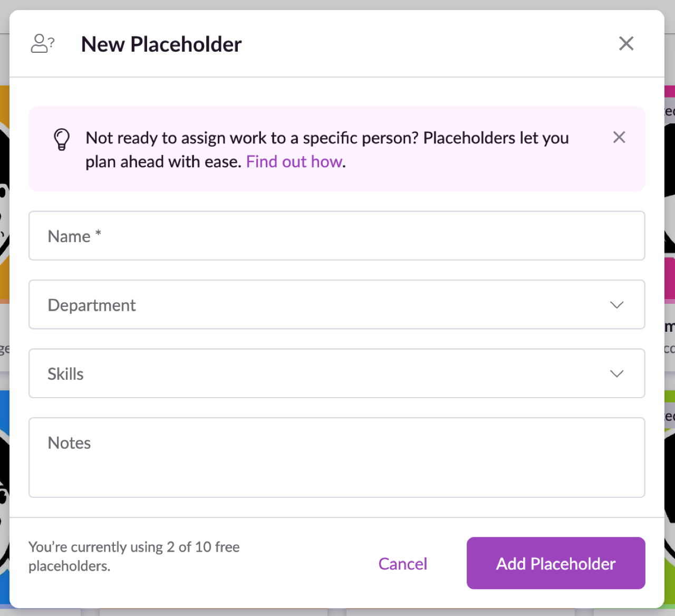
Task: Focus the Name required field
Action: [x=337, y=236]
